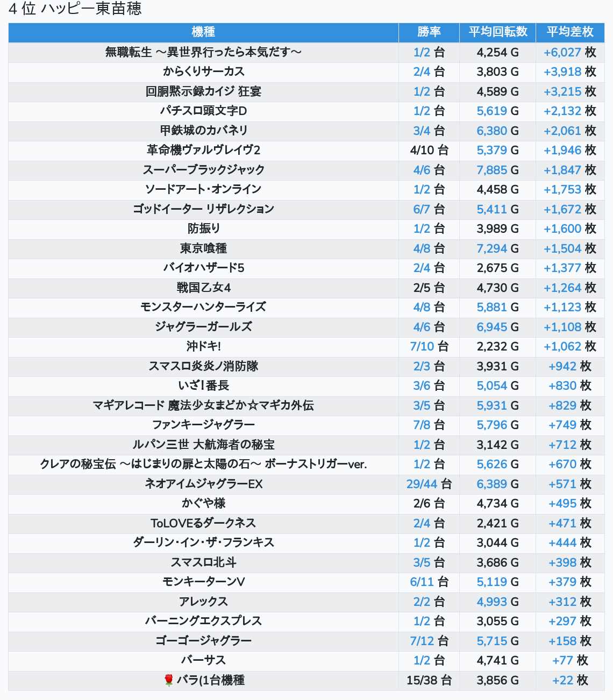This screenshot has height=700, width=613.
Task: Click the 7,885 G rotation link
Action: coord(492,170)
